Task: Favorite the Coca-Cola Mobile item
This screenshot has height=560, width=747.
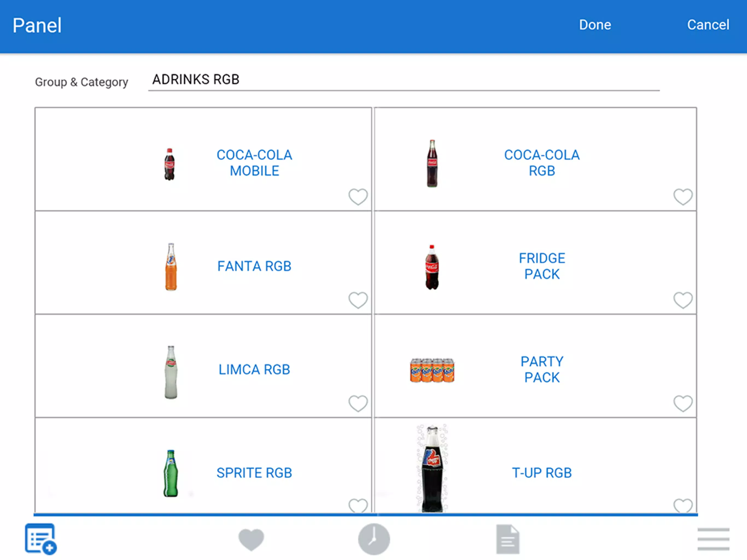Action: click(358, 197)
